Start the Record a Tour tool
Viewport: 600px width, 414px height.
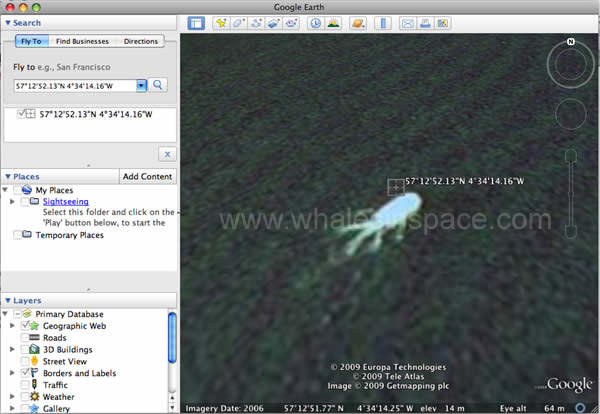pyautogui.click(x=291, y=23)
